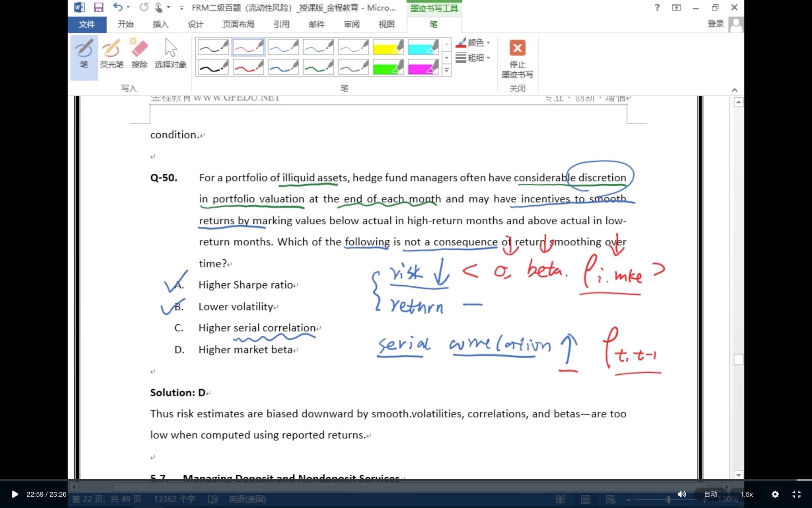
Task: Select thick red pen style
Action: coord(248,67)
